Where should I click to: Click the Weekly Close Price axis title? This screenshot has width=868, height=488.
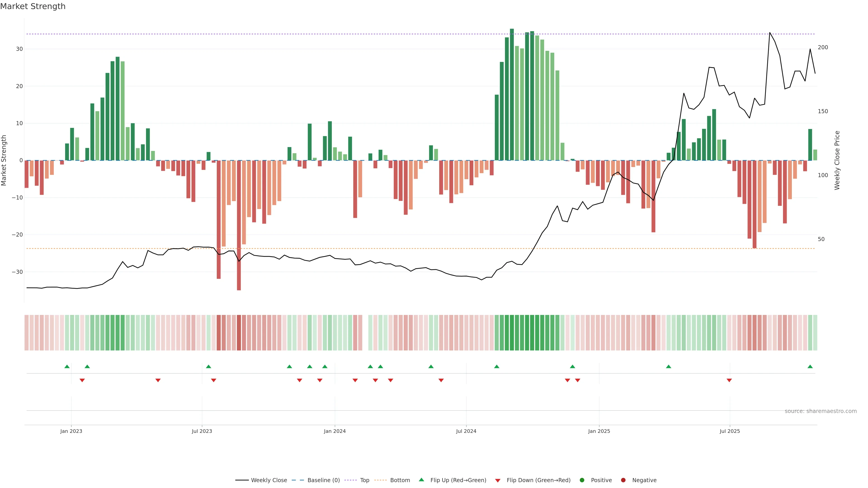837,160
